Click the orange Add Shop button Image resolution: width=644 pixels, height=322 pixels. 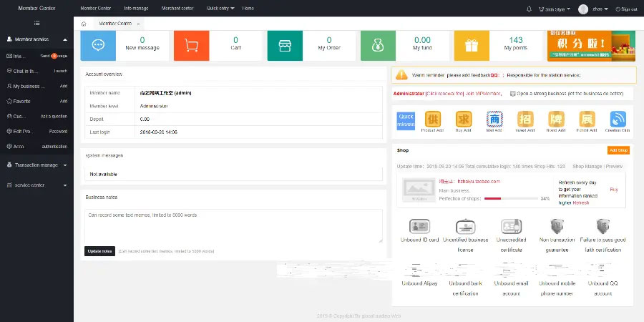pos(618,150)
